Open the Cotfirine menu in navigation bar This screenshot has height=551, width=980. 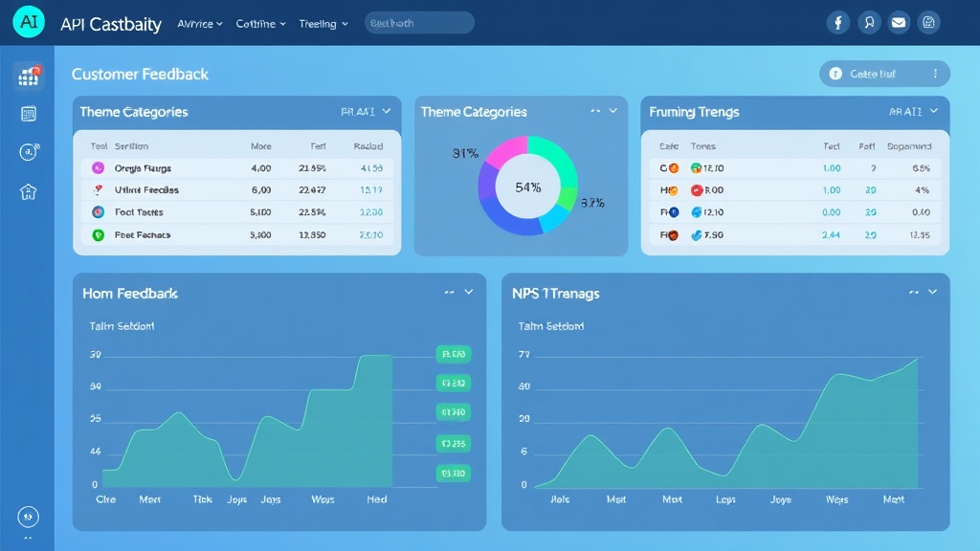261,24
